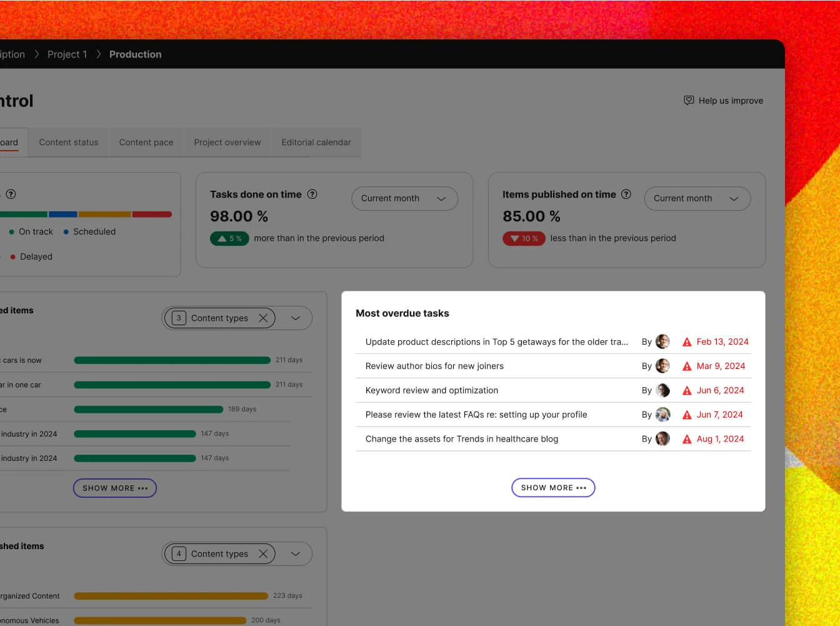Click the assignee avatar for Keyword review task
The height and width of the screenshot is (626, 840).
[x=662, y=390]
